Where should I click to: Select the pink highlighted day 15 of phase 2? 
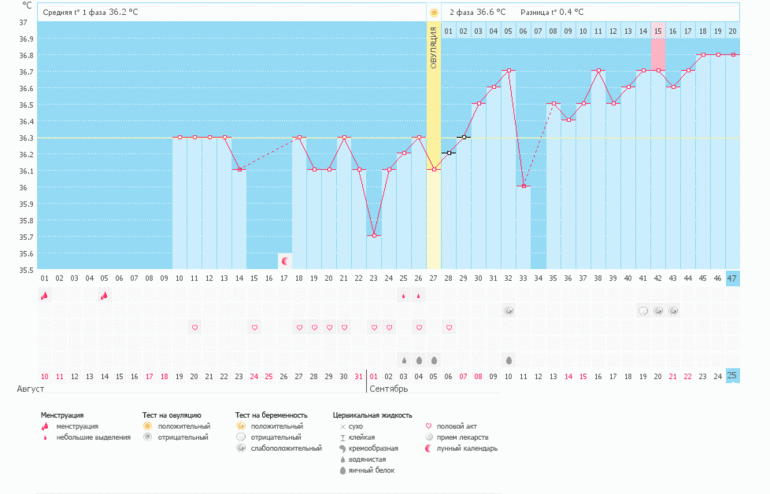point(658,31)
